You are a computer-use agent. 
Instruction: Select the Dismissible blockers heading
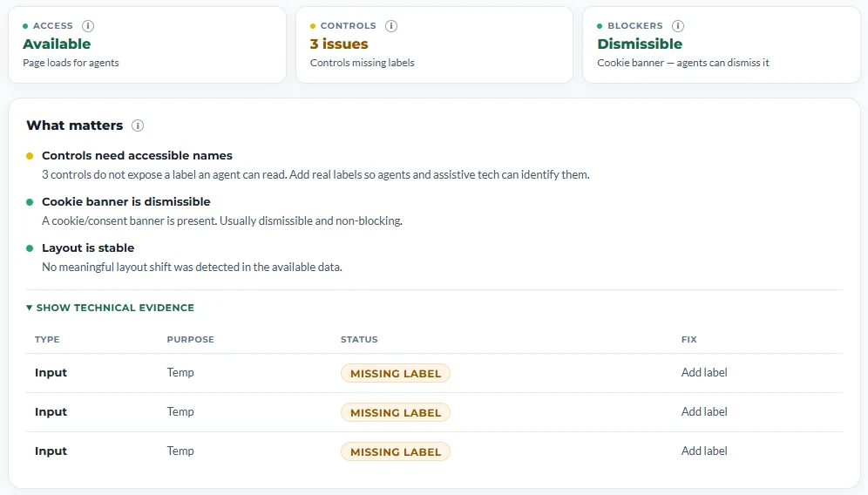(640, 44)
